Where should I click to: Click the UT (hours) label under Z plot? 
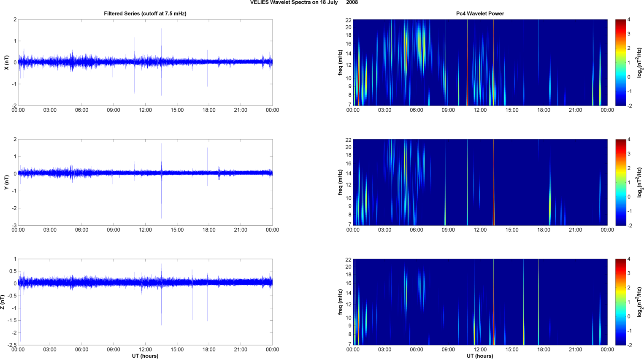145,356
